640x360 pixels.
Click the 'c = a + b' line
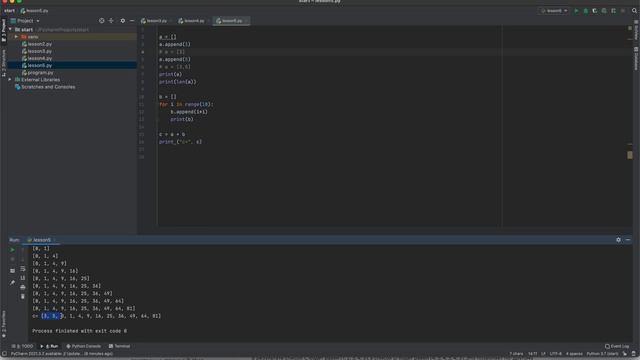click(x=172, y=134)
